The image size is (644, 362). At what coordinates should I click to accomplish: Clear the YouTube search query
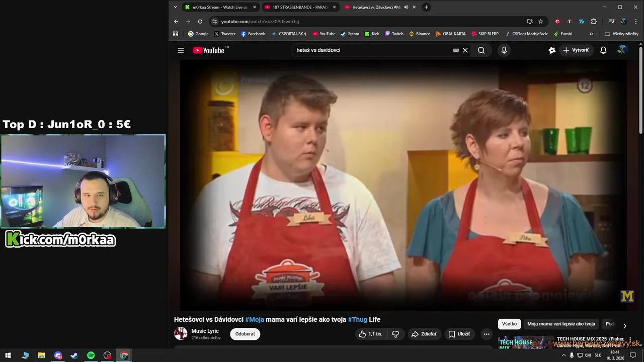465,50
